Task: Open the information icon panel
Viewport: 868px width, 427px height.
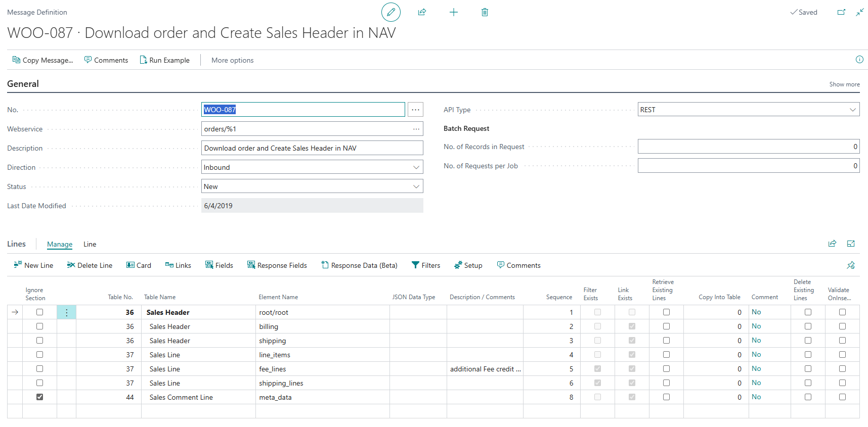Action: [859, 60]
